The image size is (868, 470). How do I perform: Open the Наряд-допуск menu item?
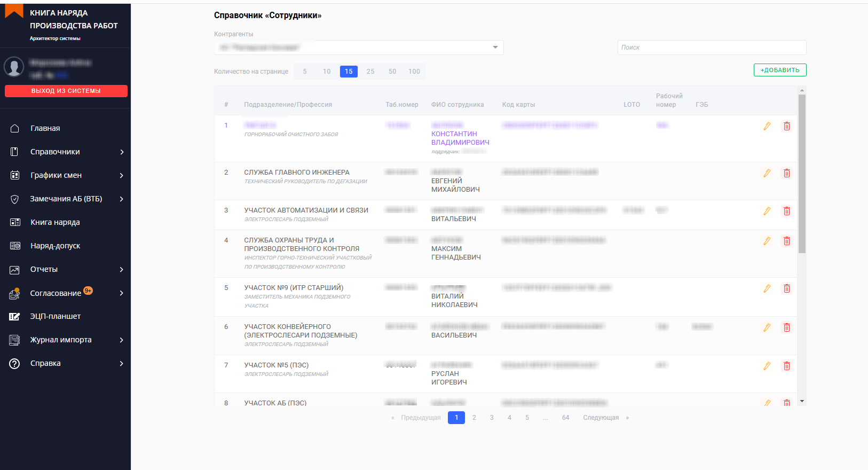[56, 246]
